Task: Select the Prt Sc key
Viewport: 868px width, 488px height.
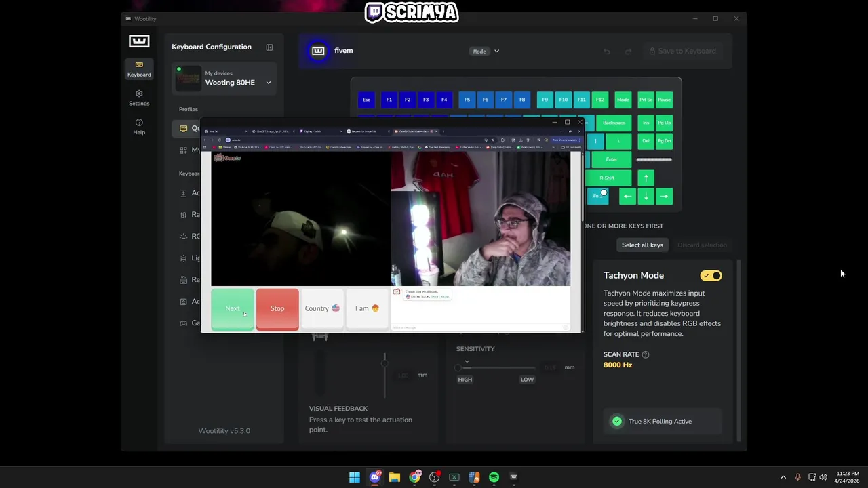Action: [x=646, y=100]
